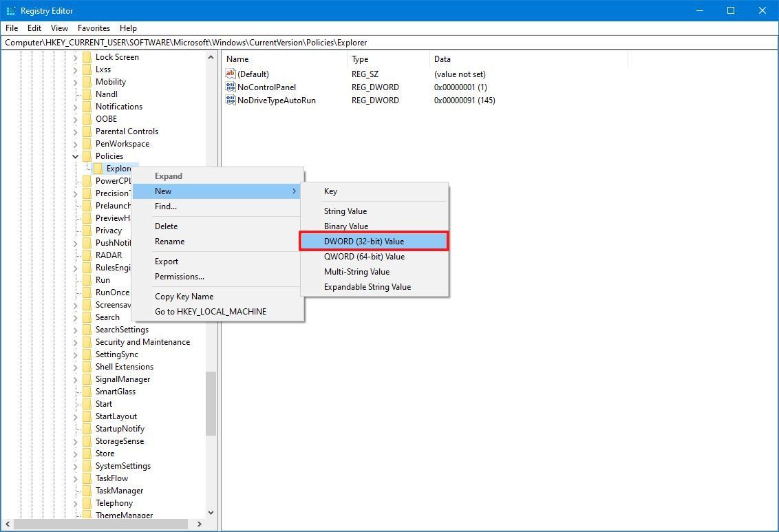The height and width of the screenshot is (532, 779).
Task: Click the Registry Editor title bar icon
Action: pyautogui.click(x=10, y=10)
